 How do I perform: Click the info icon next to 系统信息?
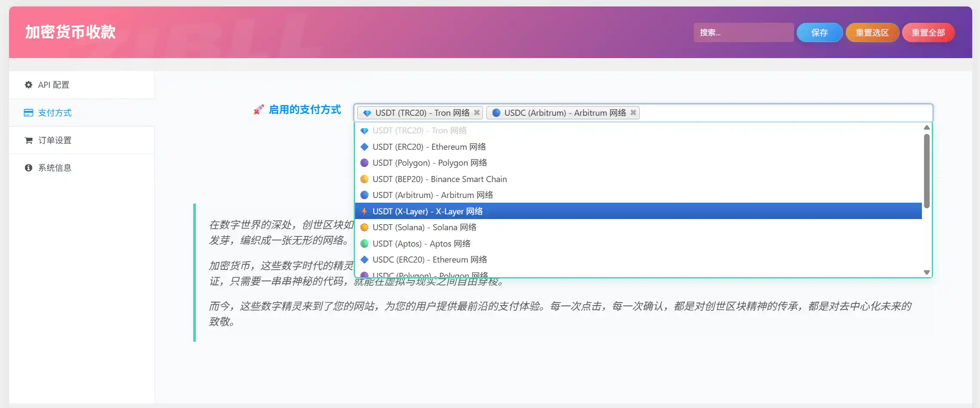pos(28,168)
